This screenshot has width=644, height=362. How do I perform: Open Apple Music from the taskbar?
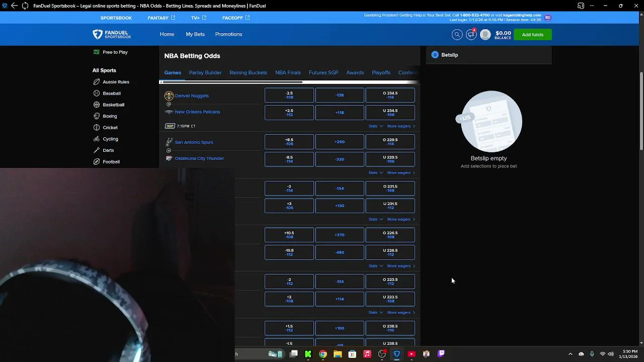[367, 354]
